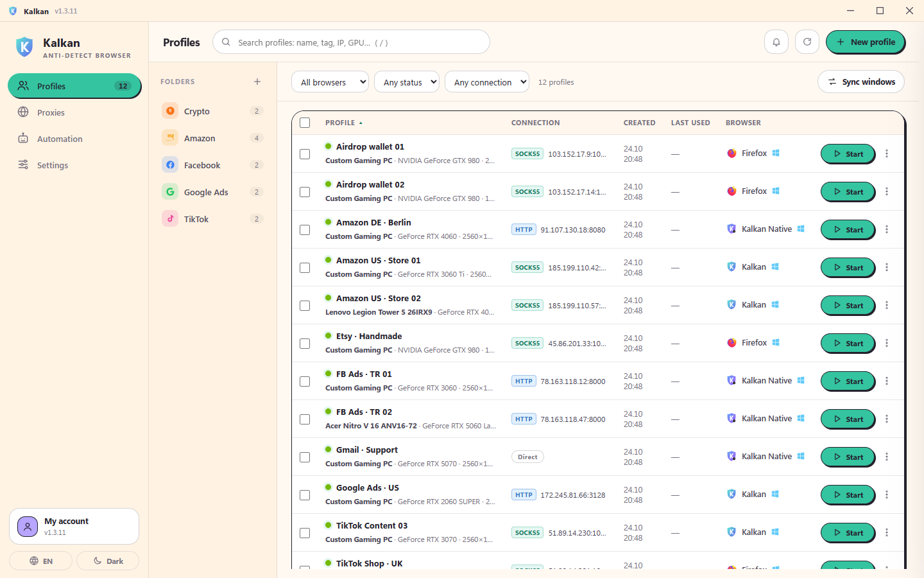Open more options for Airdrop wallet 02

tap(887, 191)
